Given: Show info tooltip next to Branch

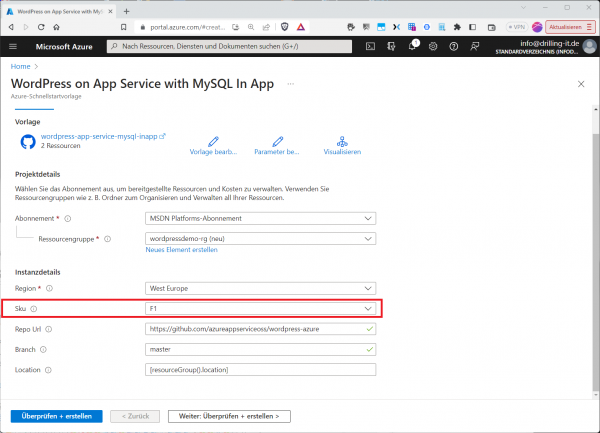Looking at the screenshot, I should click(43, 350).
